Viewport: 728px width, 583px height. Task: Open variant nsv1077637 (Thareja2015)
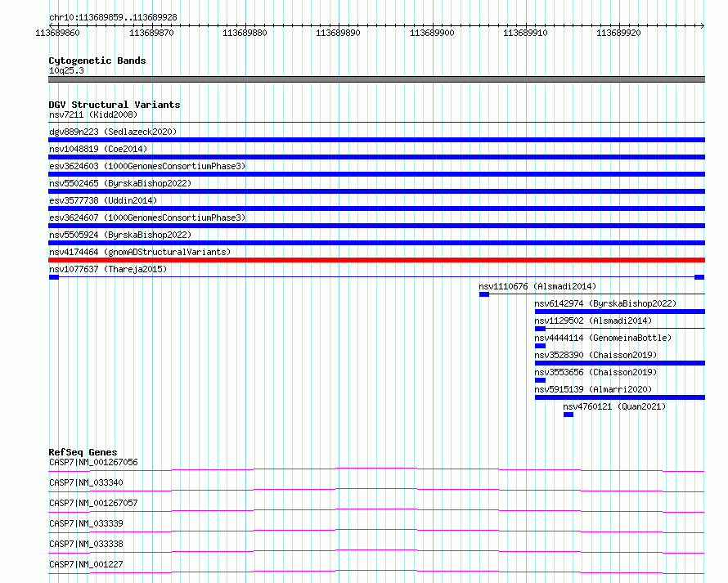click(108, 269)
